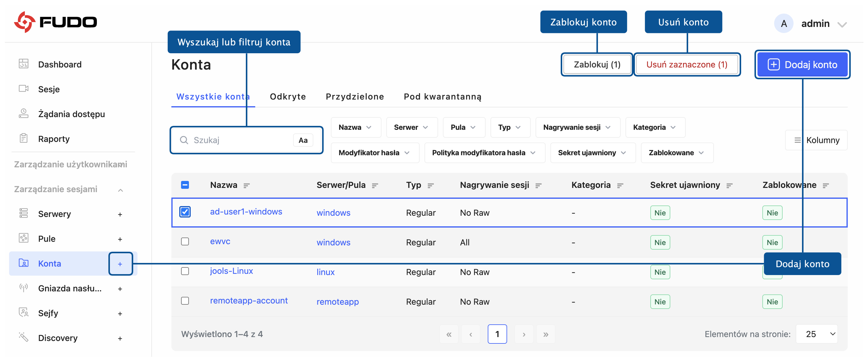Toggle case-sensitive Aa search option
The height and width of the screenshot is (364, 868).
click(302, 140)
